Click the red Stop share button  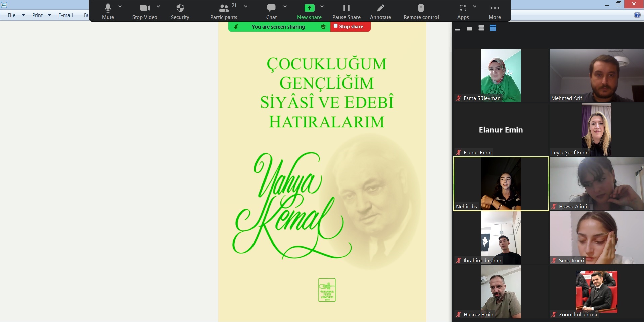click(350, 27)
